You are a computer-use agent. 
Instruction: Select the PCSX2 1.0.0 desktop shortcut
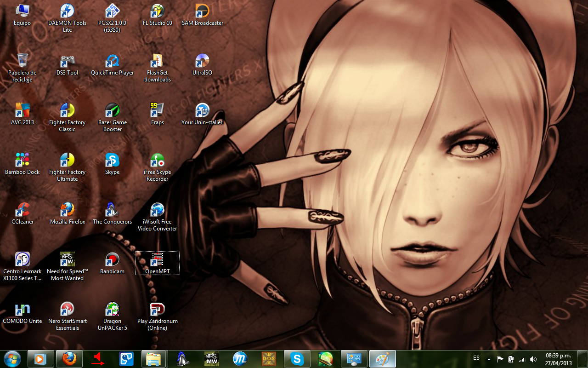[x=112, y=18]
